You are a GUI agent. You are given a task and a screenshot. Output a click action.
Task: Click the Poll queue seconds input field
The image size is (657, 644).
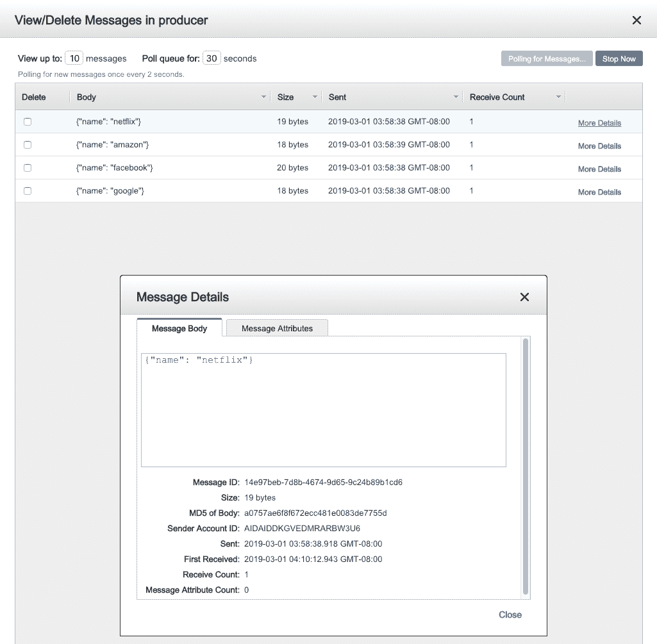pyautogui.click(x=212, y=58)
